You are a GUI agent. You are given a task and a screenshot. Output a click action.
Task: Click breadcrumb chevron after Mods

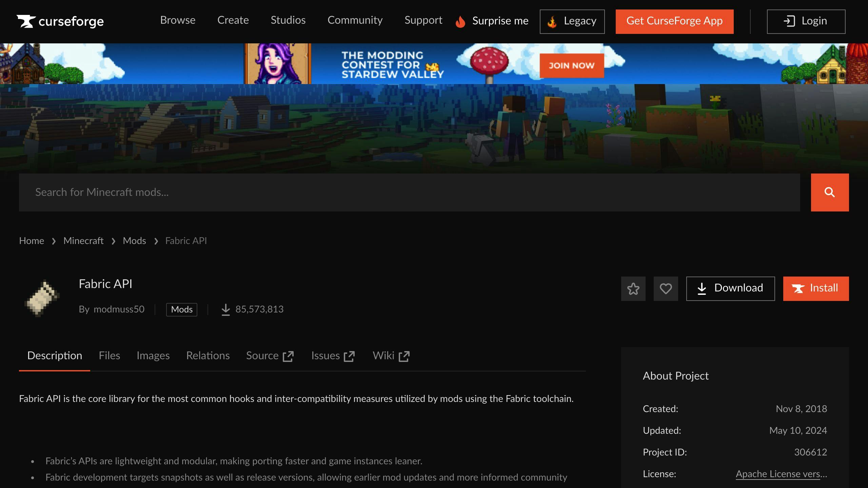(x=156, y=241)
